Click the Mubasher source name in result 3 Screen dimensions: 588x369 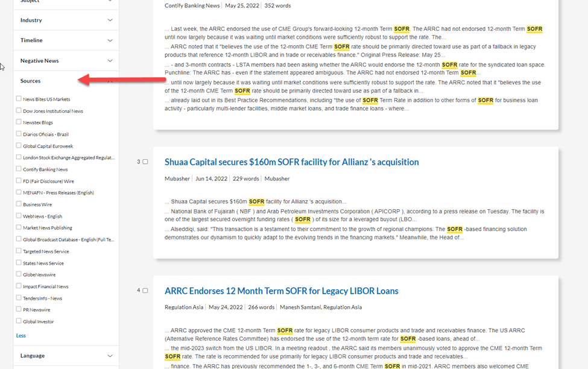tap(177, 178)
